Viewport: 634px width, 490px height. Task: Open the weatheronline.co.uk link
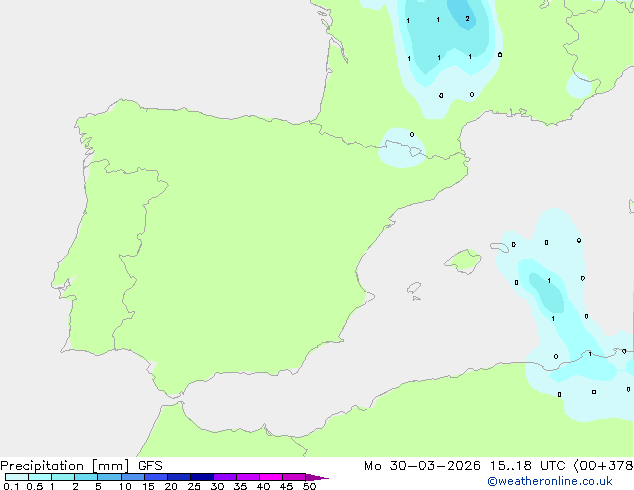pyautogui.click(x=549, y=481)
